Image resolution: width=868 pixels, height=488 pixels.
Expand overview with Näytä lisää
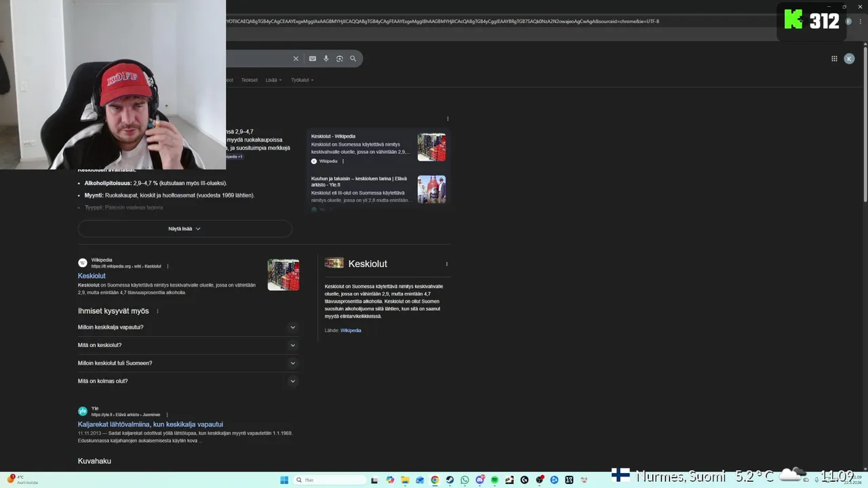tap(184, 229)
